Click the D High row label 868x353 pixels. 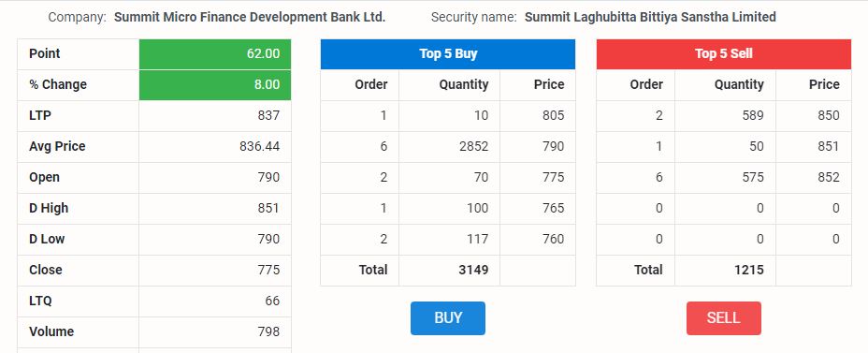(x=49, y=208)
